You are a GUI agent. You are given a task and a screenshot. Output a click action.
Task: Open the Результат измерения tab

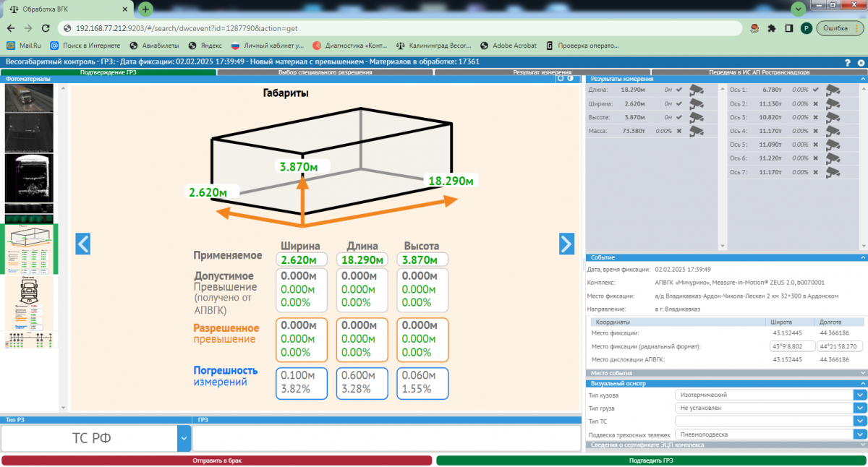click(542, 72)
